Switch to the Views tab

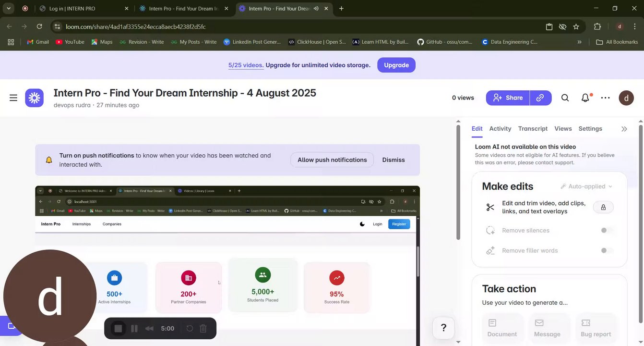coord(563,129)
